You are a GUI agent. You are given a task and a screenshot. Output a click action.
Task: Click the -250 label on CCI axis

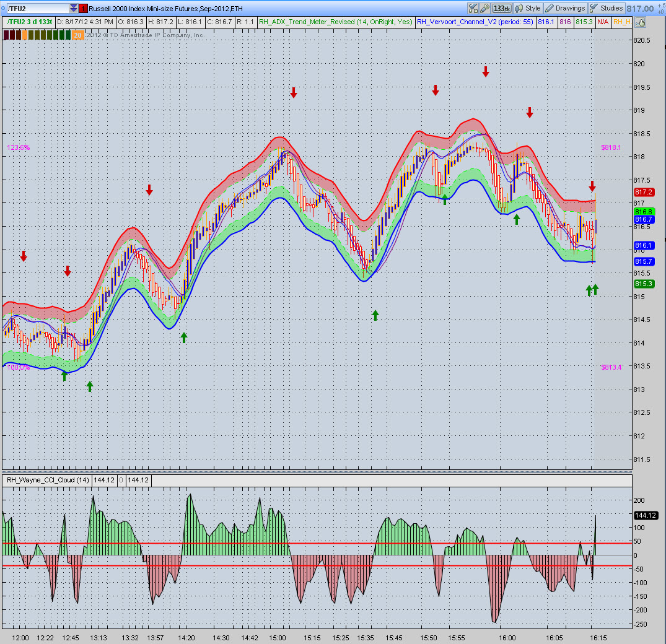pyautogui.click(x=640, y=624)
